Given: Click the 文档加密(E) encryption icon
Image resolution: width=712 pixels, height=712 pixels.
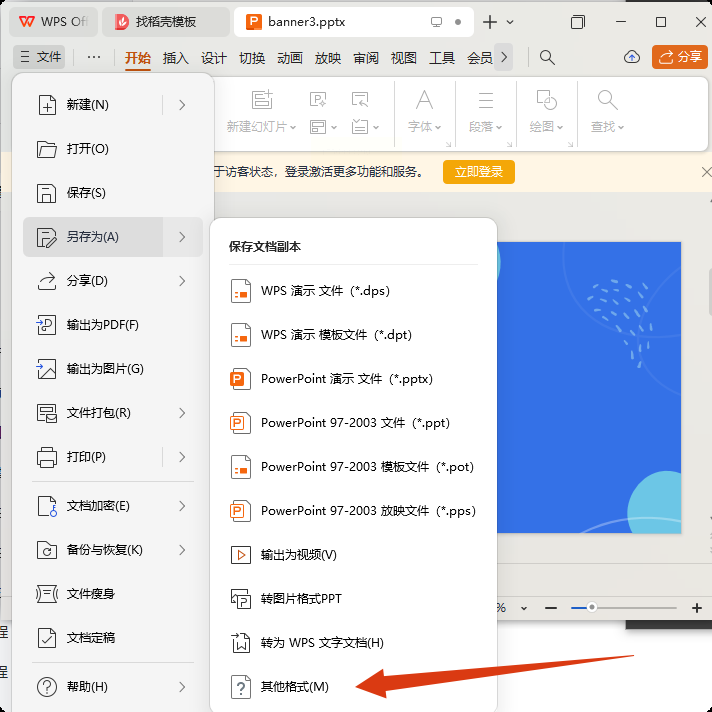Looking at the screenshot, I should 47,506.
